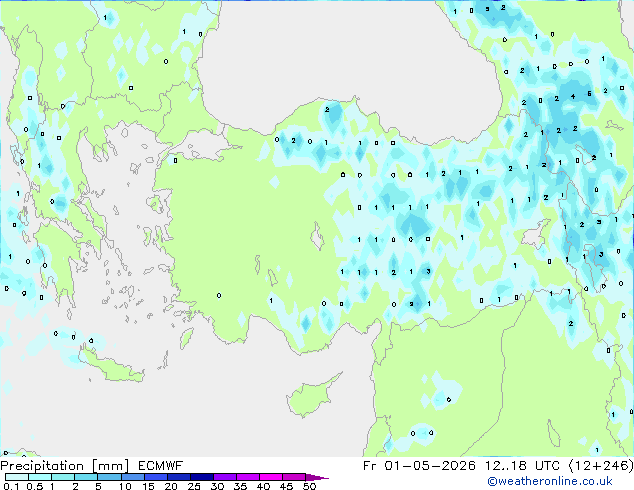Pick the 40–45 mm magenta legend swatch
Image resolution: width=634 pixels, height=490 pixels.
click(271, 477)
